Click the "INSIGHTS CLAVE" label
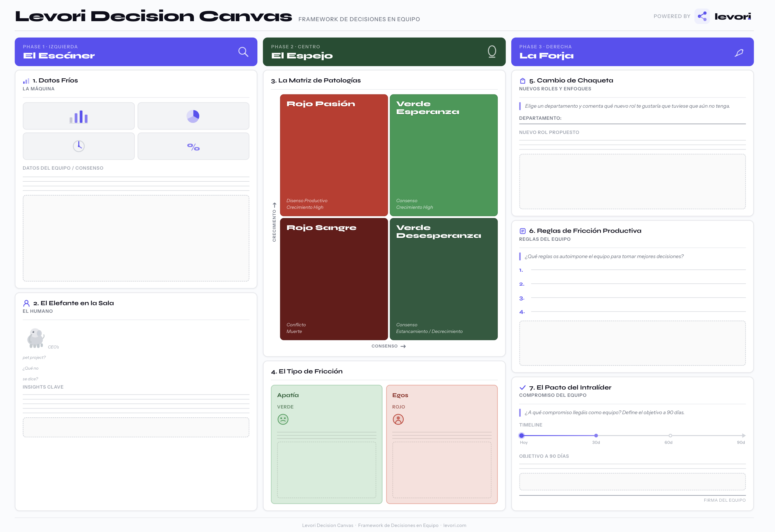The height and width of the screenshot is (532, 775). tap(43, 387)
